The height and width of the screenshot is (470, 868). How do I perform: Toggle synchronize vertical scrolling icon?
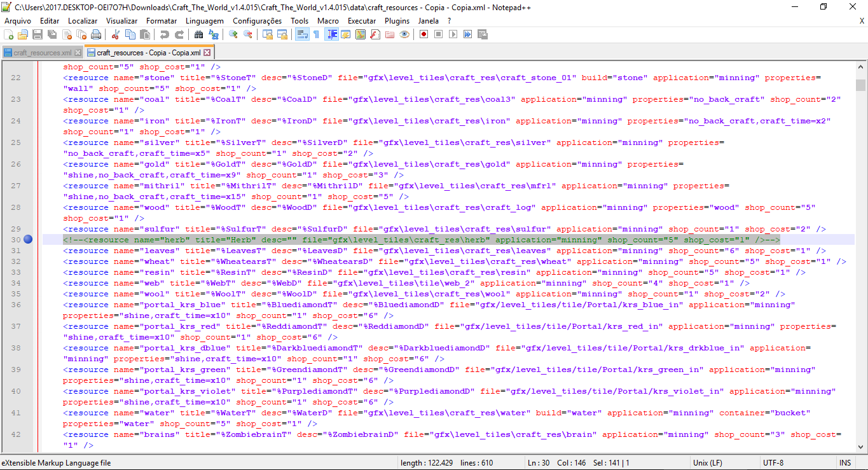coord(268,34)
